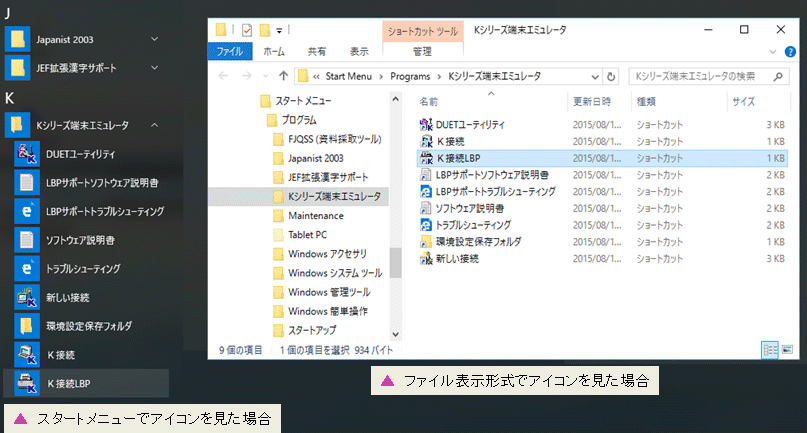Collapse Kシリーズ端末エミュレータ group in Start menu
807x433 pixels.
point(154,125)
